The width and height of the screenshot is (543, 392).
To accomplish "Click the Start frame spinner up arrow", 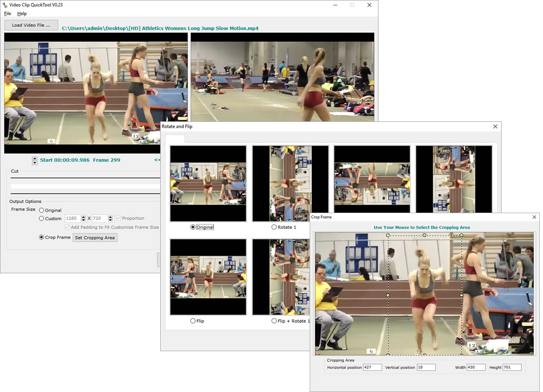I will point(34,157).
